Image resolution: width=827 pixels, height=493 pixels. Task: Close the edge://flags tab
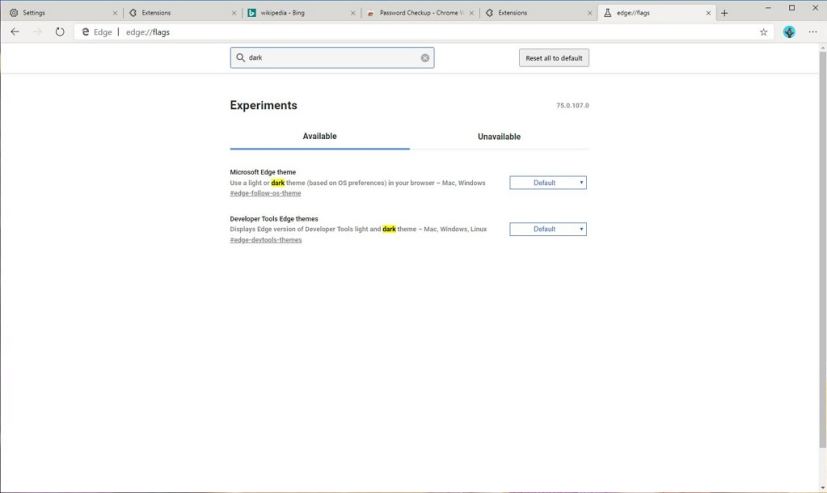[708, 13]
